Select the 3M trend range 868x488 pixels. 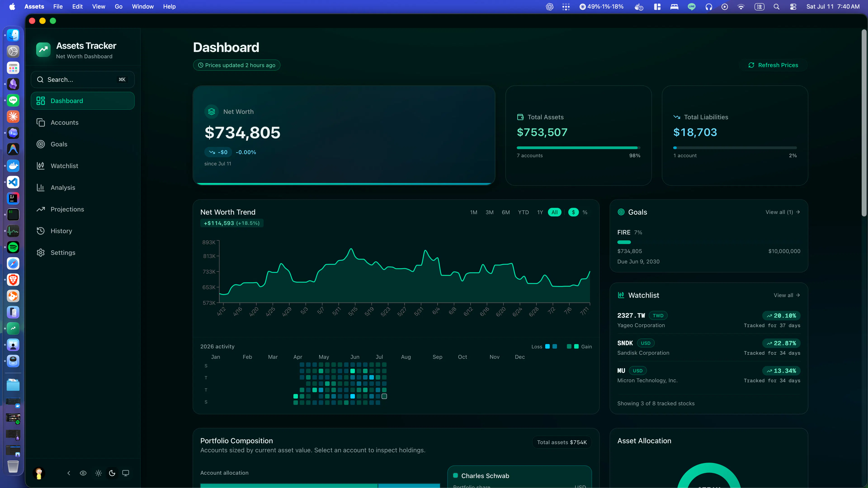click(x=490, y=212)
